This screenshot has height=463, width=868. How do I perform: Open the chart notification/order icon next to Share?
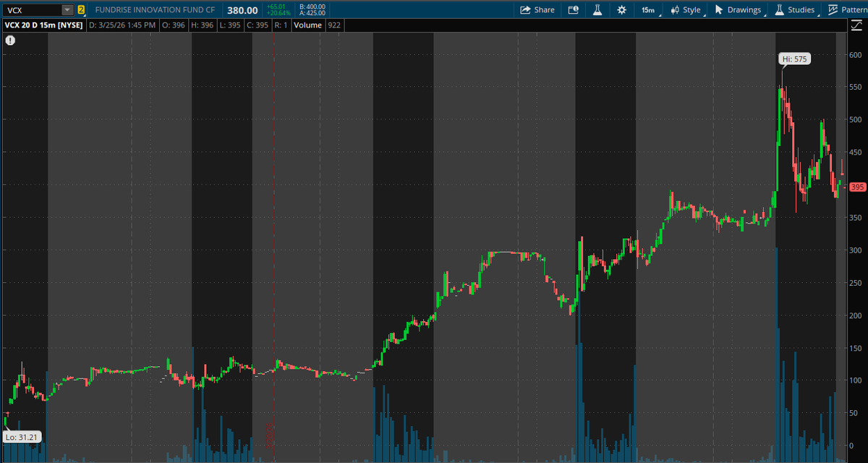pyautogui.click(x=574, y=10)
